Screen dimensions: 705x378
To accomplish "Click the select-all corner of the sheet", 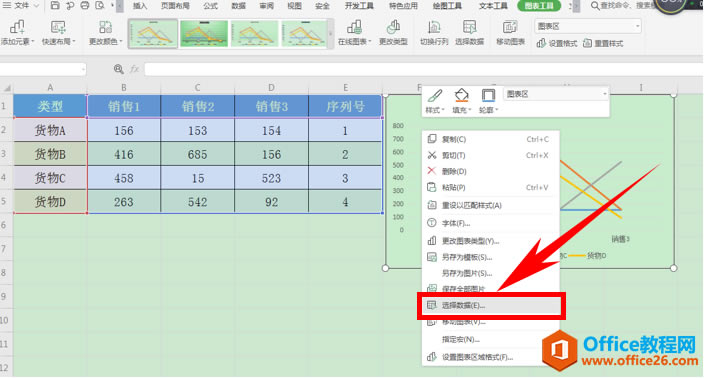I will tap(6, 87).
